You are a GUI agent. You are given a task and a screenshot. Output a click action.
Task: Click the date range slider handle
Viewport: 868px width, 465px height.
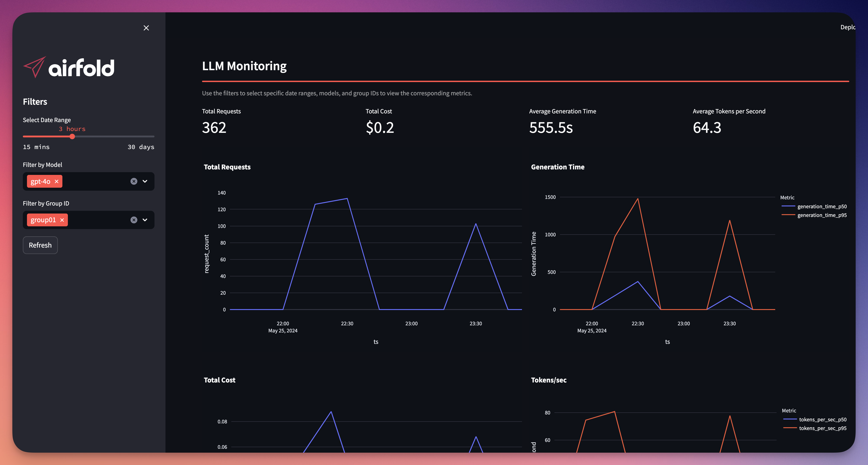point(72,136)
